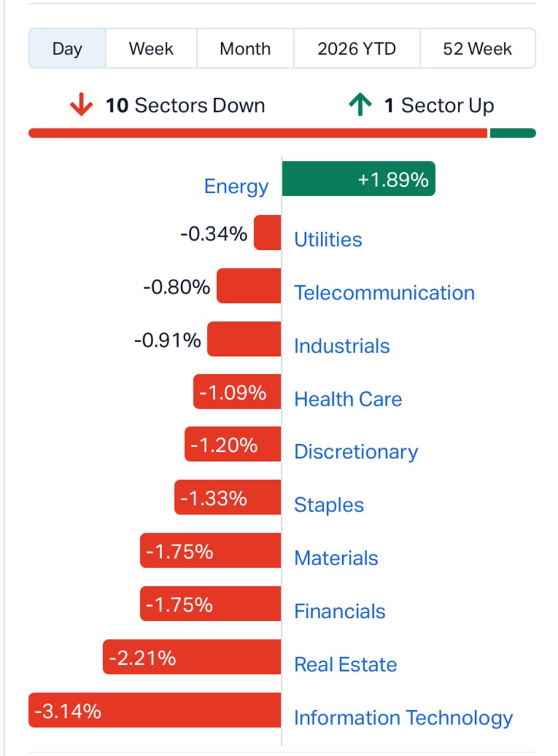
Task: Open the Real Estate sector link
Action: click(346, 664)
